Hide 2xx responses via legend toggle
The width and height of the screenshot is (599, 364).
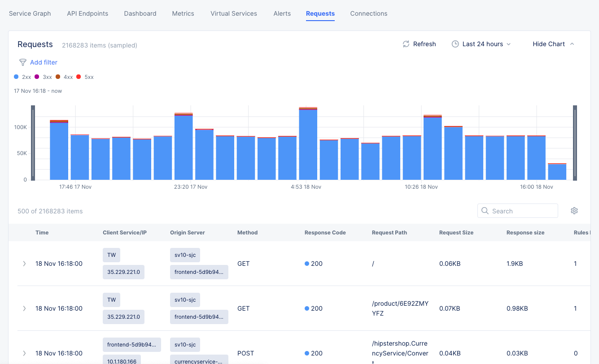pyautogui.click(x=16, y=77)
